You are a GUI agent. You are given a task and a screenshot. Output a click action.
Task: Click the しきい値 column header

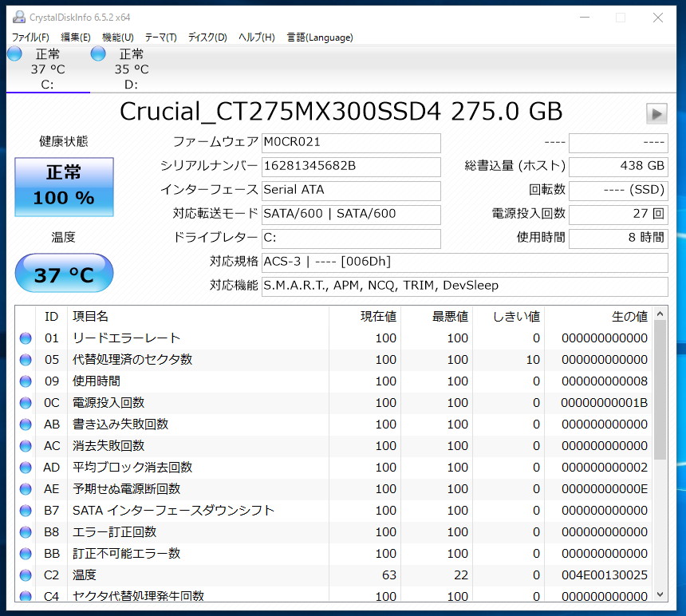click(508, 316)
